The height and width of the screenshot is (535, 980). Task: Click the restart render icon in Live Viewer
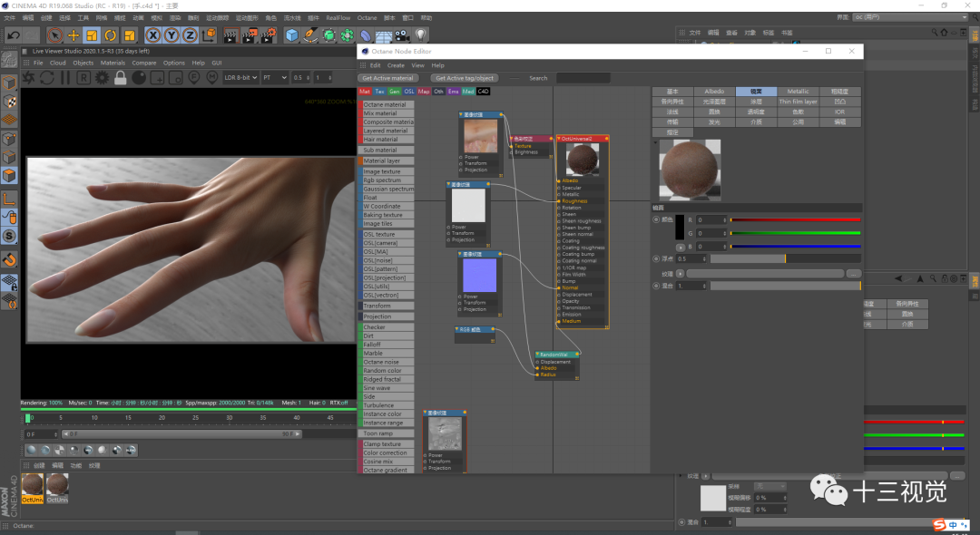coord(47,78)
